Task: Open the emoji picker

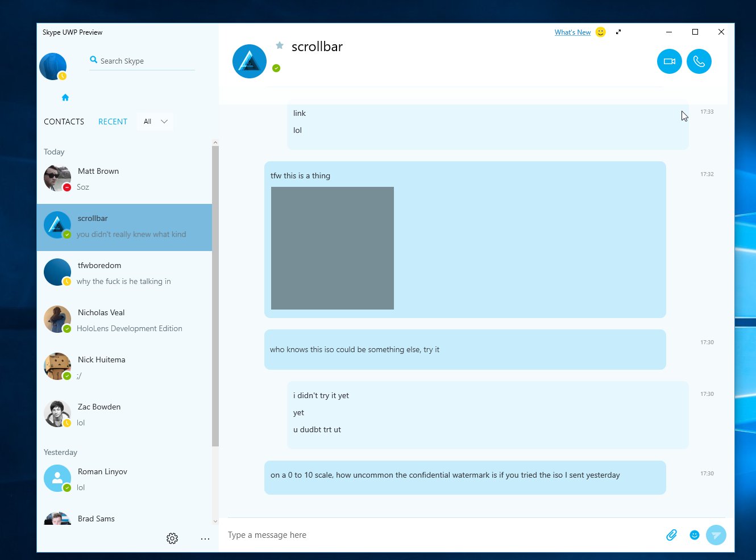Action: coord(694,535)
